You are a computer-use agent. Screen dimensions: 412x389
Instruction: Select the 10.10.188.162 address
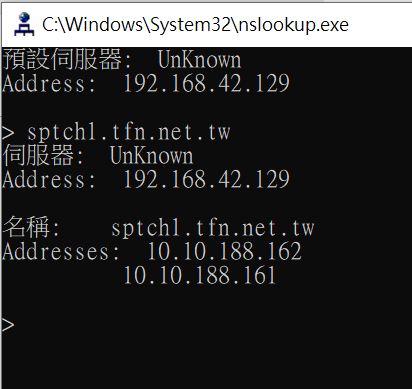coord(225,251)
